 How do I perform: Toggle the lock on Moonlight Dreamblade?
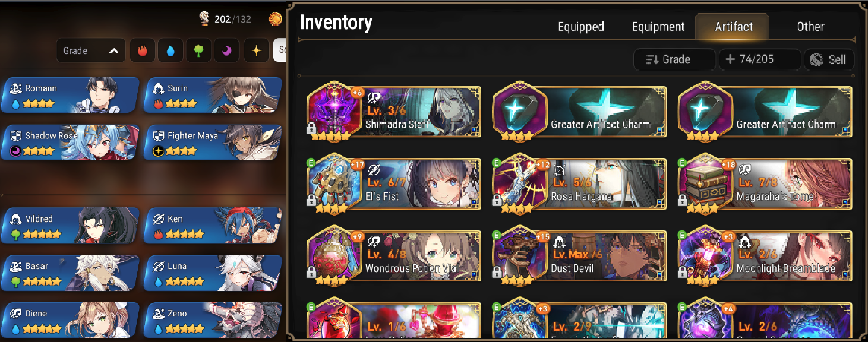(682, 273)
